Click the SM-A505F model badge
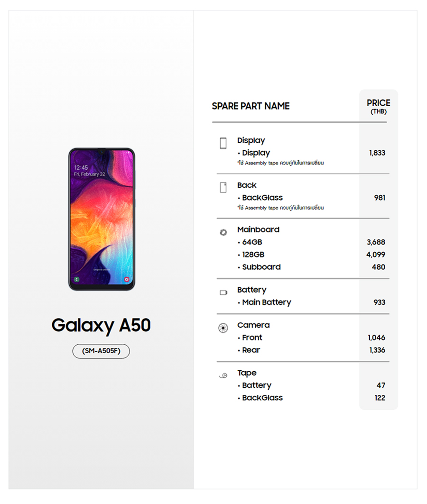Screen dimensions: 427x504 pos(101,351)
